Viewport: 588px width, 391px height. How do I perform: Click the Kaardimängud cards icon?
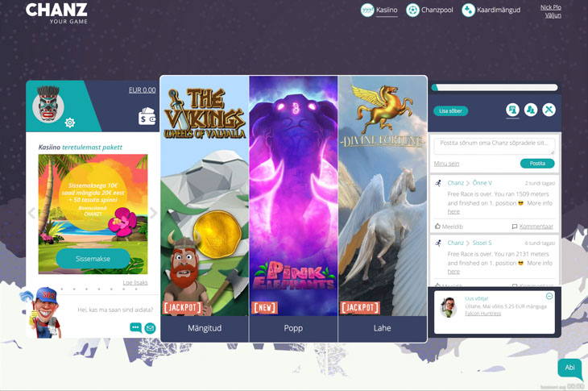(468, 10)
